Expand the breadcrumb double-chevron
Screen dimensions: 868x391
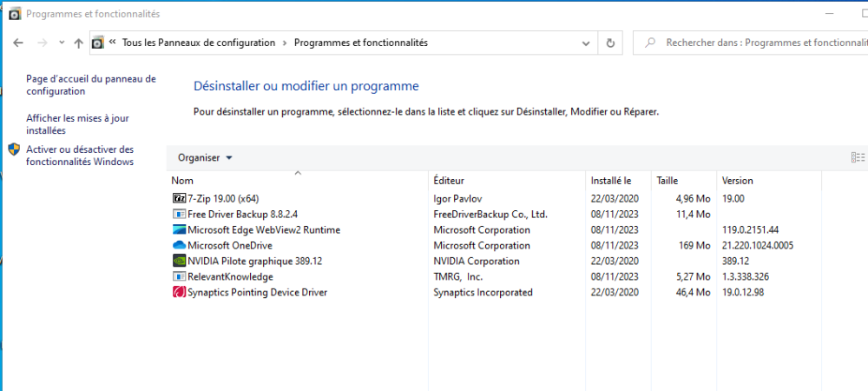pos(112,42)
